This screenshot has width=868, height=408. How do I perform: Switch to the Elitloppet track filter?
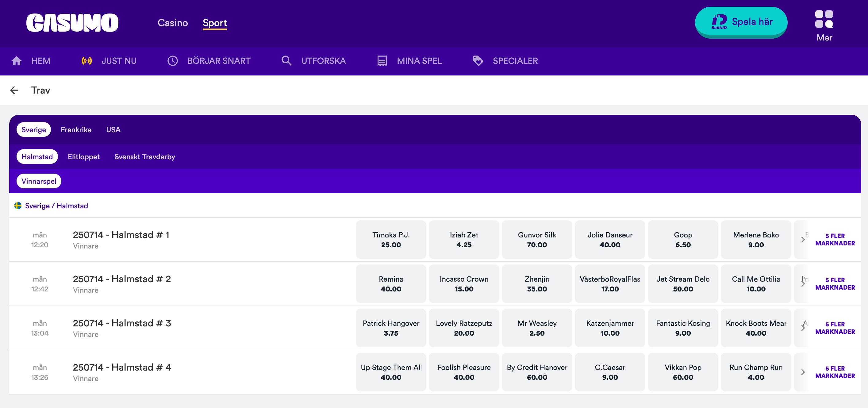(x=83, y=157)
